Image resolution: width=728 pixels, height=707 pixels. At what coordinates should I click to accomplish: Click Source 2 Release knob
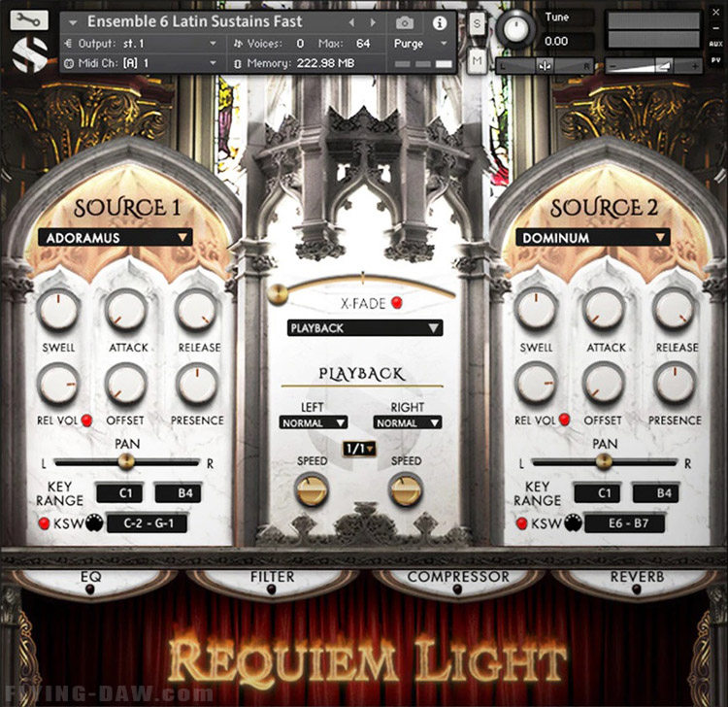(x=675, y=309)
